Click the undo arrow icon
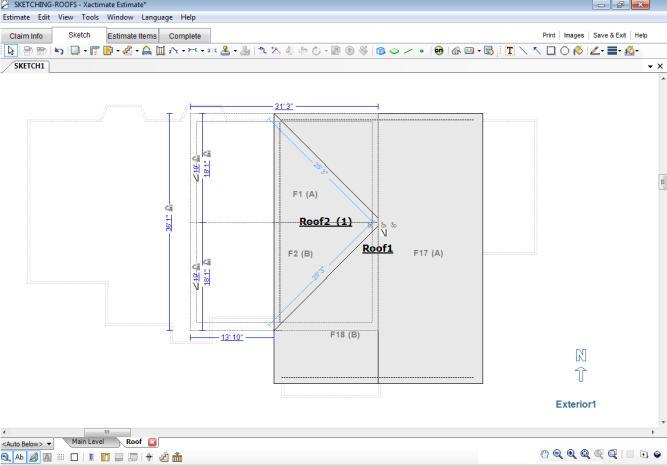Screen dimensions: 667x466 click(59, 50)
